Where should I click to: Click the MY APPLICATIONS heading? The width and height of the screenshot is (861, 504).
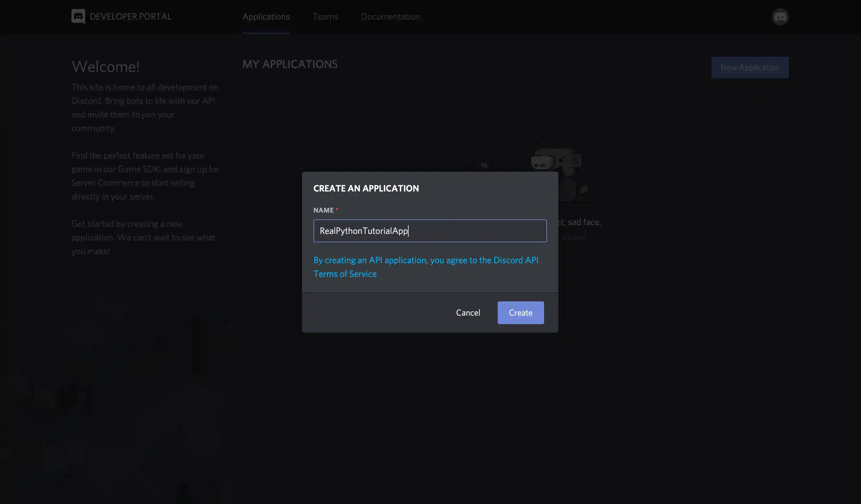pos(290,64)
